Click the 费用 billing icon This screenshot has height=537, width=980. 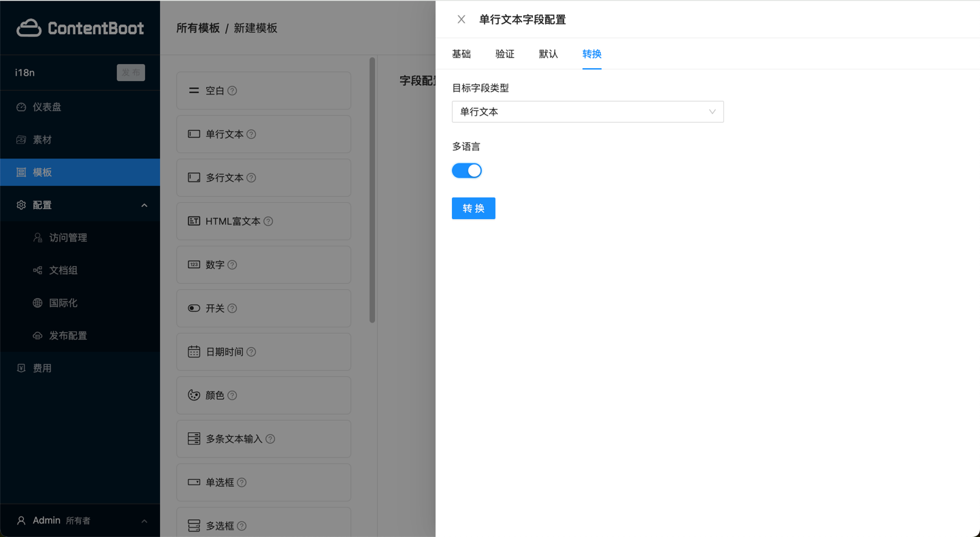[x=21, y=368]
